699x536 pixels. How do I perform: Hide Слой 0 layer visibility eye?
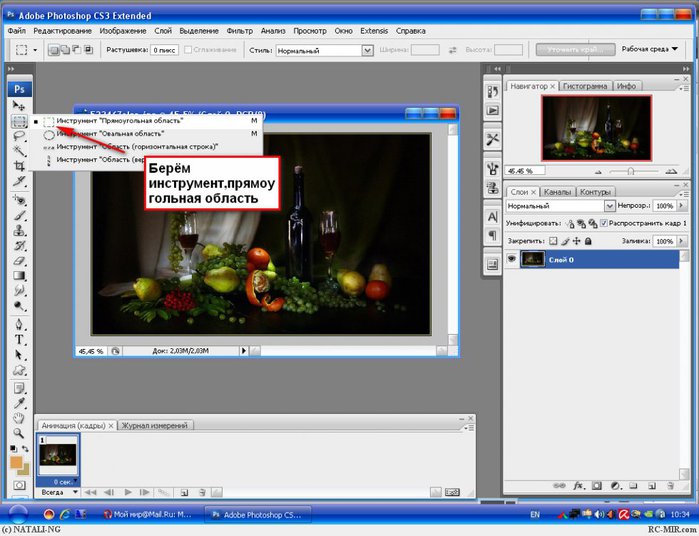[511, 259]
